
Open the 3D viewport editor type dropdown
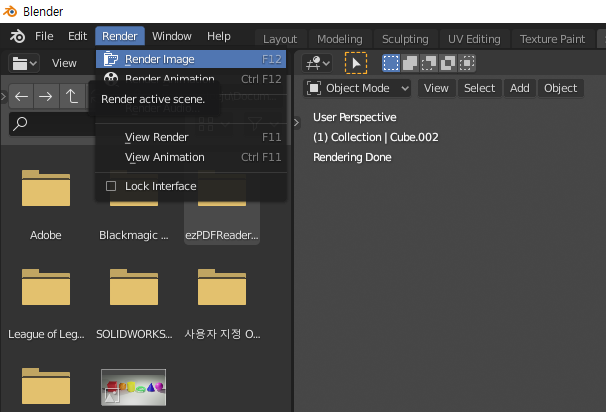pos(317,63)
